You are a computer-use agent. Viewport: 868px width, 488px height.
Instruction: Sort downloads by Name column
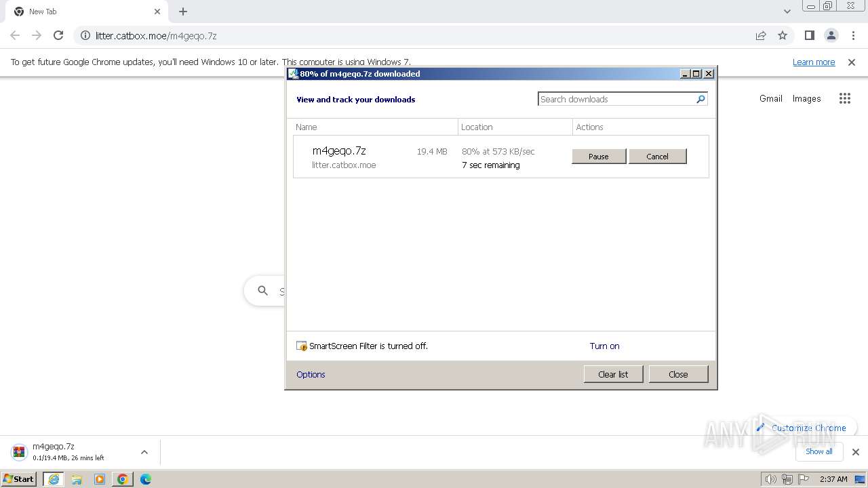point(376,127)
